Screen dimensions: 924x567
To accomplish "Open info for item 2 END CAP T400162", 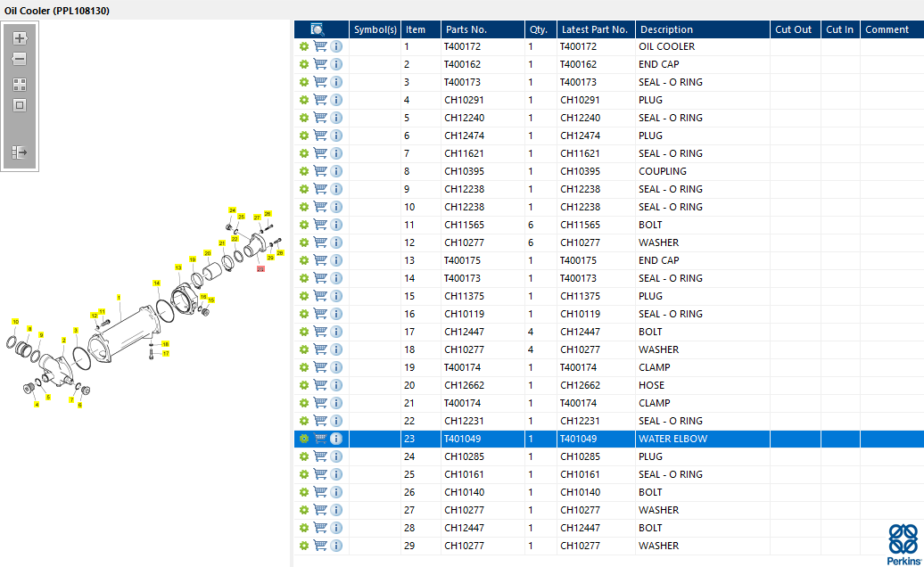I will pyautogui.click(x=336, y=64).
